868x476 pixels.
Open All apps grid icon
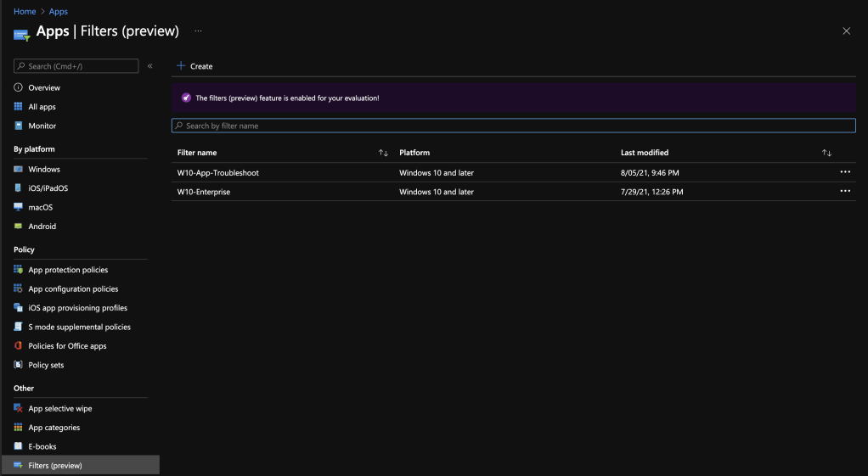tap(18, 107)
